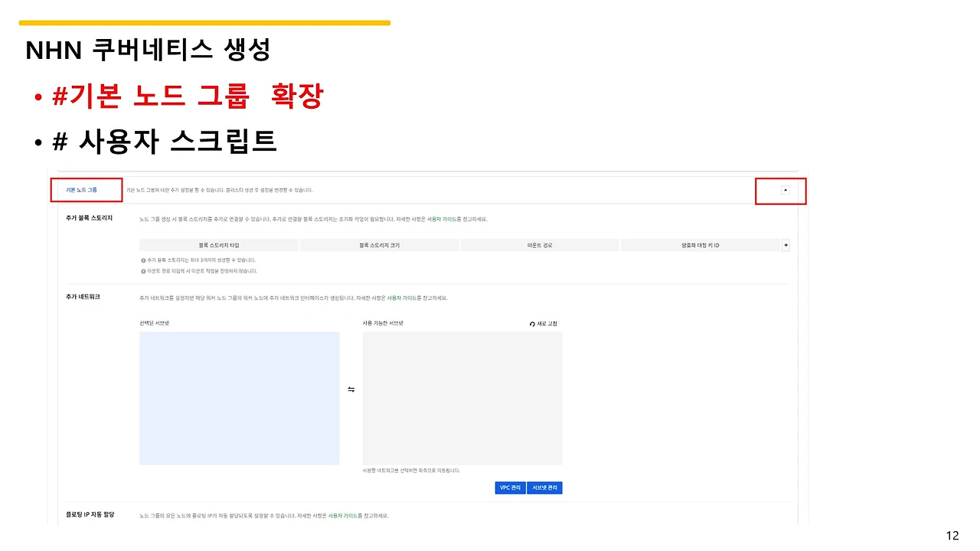Click the VPC 관리 button
This screenshot has width=980, height=551.
(x=510, y=487)
